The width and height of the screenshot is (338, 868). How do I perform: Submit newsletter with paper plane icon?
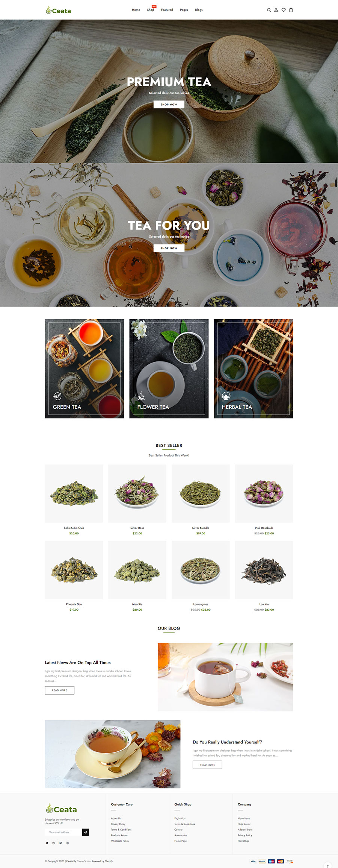click(x=85, y=832)
